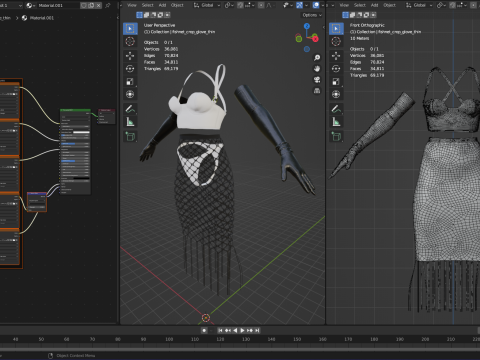Click the blue Z axis on navigation gizmo

[x=307, y=26]
